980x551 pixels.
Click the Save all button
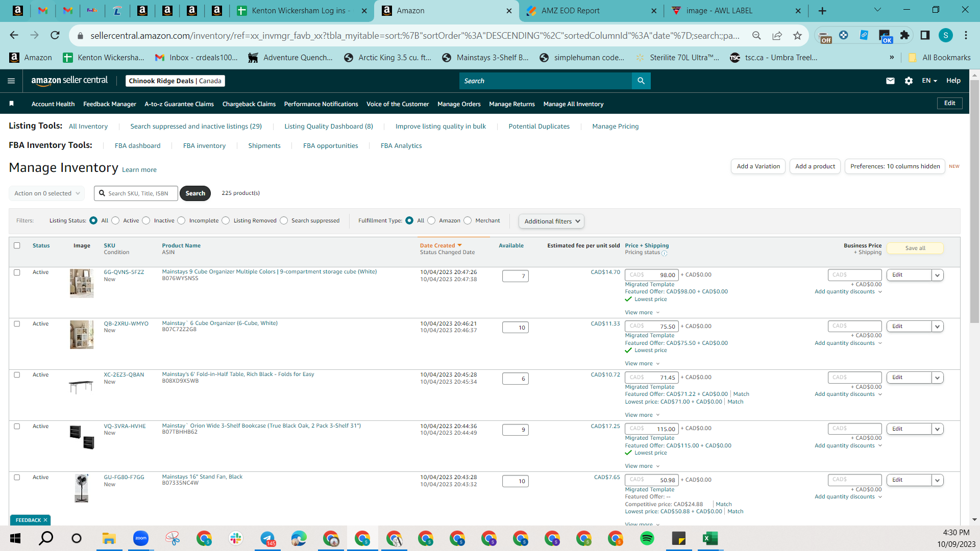click(x=915, y=248)
